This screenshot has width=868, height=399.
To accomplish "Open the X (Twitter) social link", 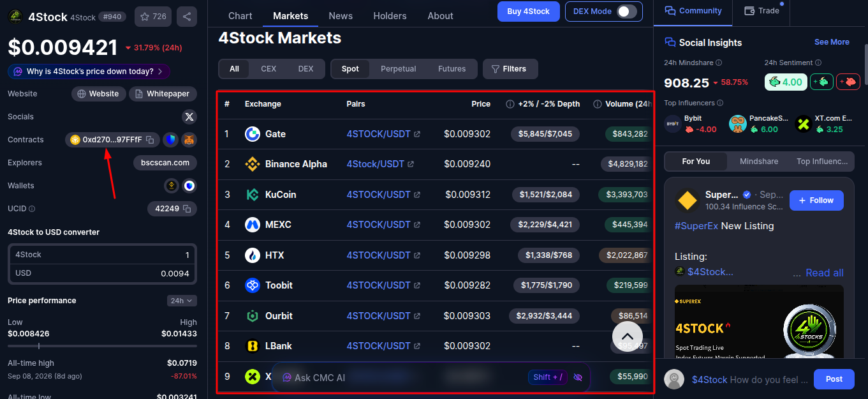I will pos(189,117).
